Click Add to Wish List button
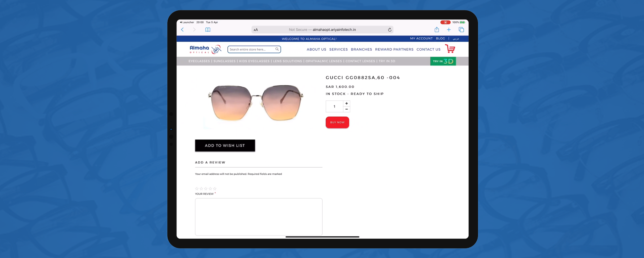Screen dimensions: 644x258 (225, 145)
